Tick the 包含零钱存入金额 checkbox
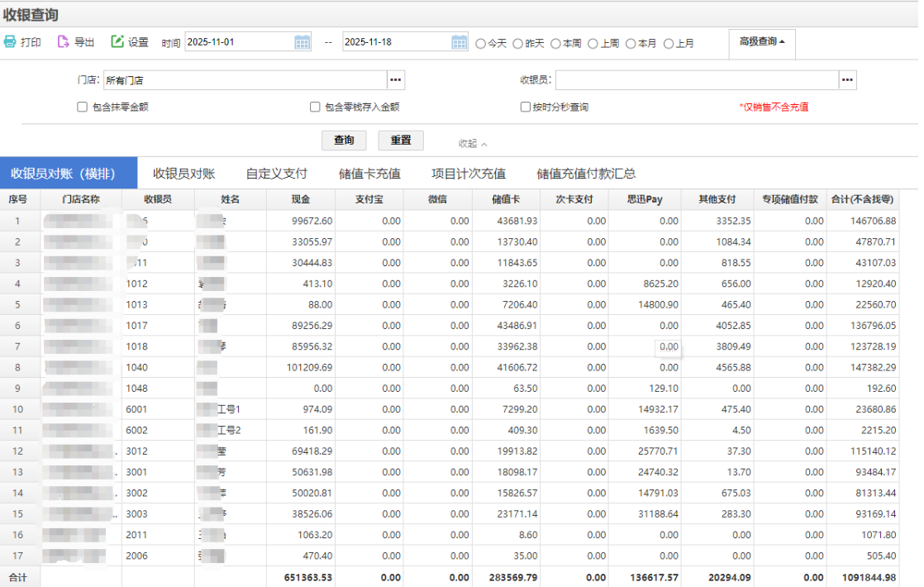 pos(315,107)
